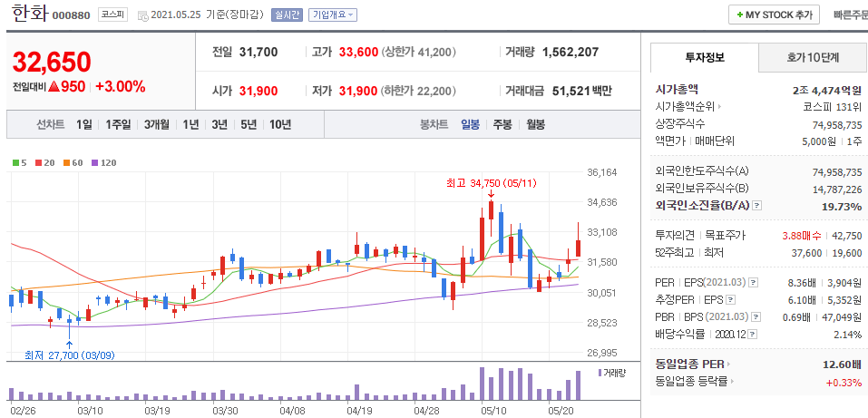Click the 최저 27,700 (03/09) chart marker
868x418 pixels.
coord(71,355)
